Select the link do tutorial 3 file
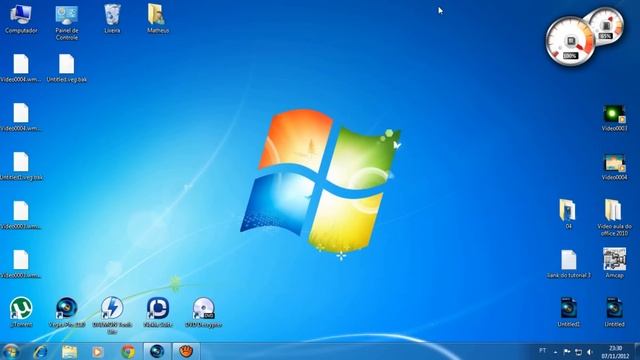This screenshot has height=360, width=640. (568, 264)
